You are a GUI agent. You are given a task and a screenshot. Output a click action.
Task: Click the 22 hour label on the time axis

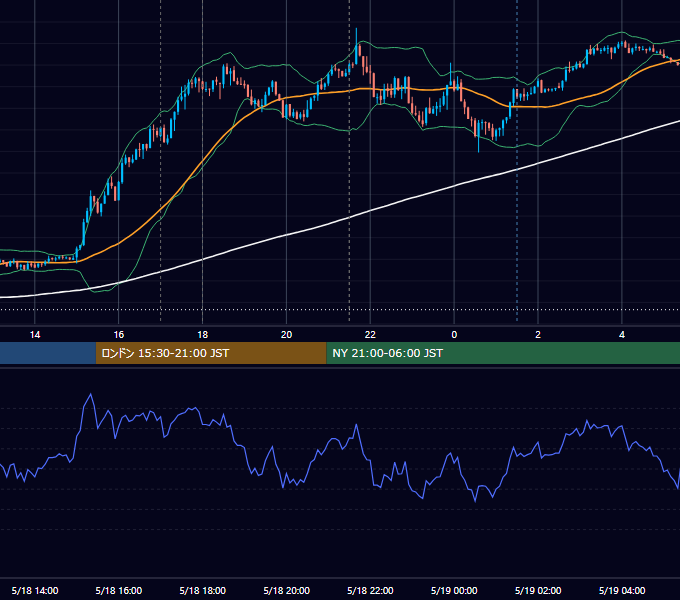(x=370, y=335)
